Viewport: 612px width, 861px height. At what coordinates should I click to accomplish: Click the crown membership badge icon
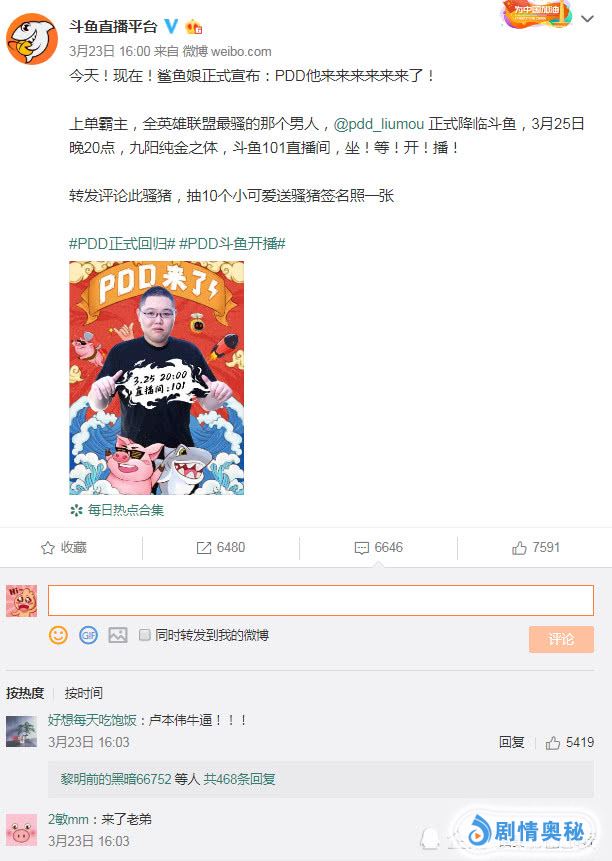194,26
